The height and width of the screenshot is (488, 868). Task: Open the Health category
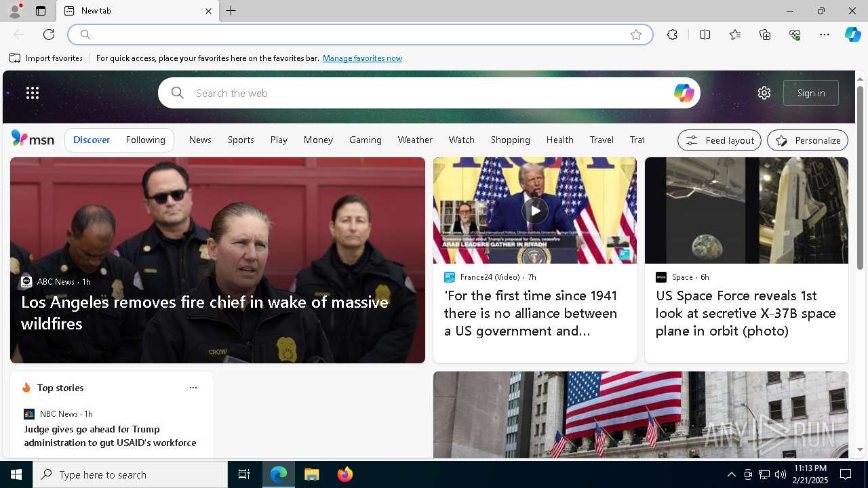point(559,140)
